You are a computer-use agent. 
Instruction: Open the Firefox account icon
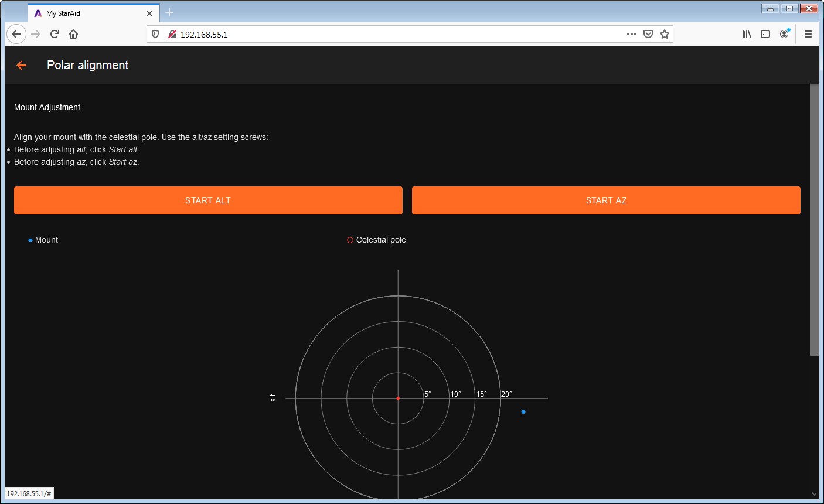click(784, 34)
